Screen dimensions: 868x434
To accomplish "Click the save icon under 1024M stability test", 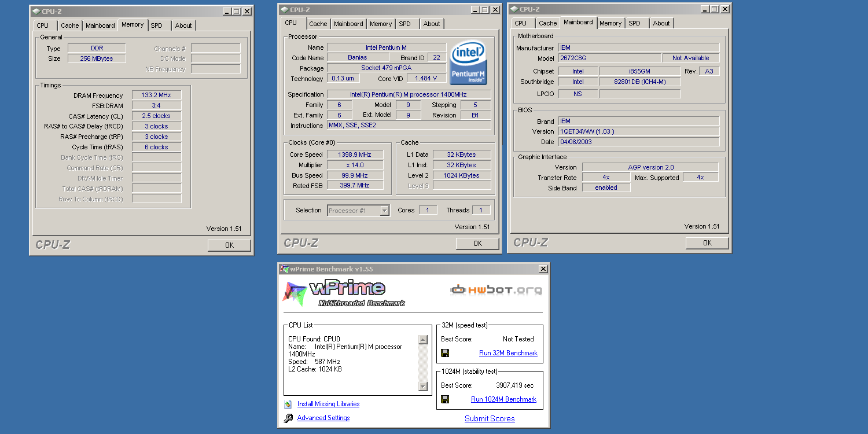I will [445, 399].
